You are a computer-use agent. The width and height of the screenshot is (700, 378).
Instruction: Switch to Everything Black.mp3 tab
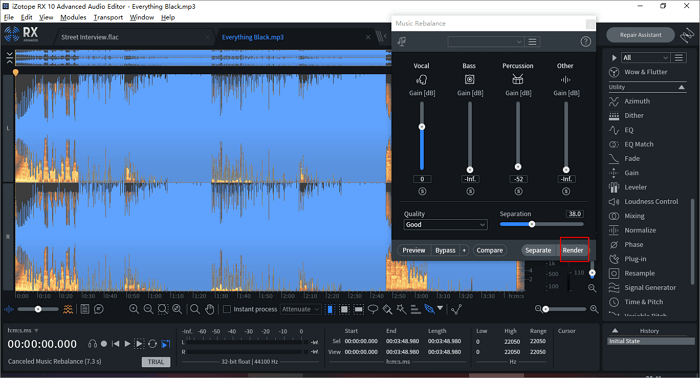click(x=253, y=37)
